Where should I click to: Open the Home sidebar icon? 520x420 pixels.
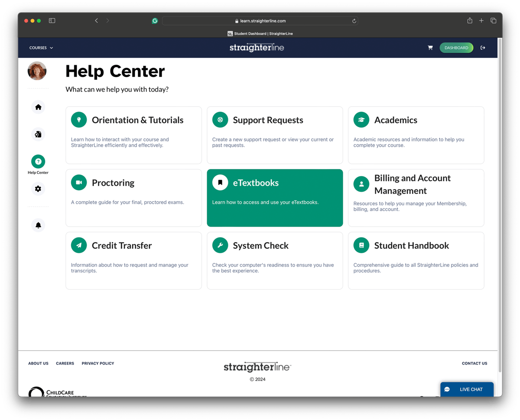click(x=38, y=107)
